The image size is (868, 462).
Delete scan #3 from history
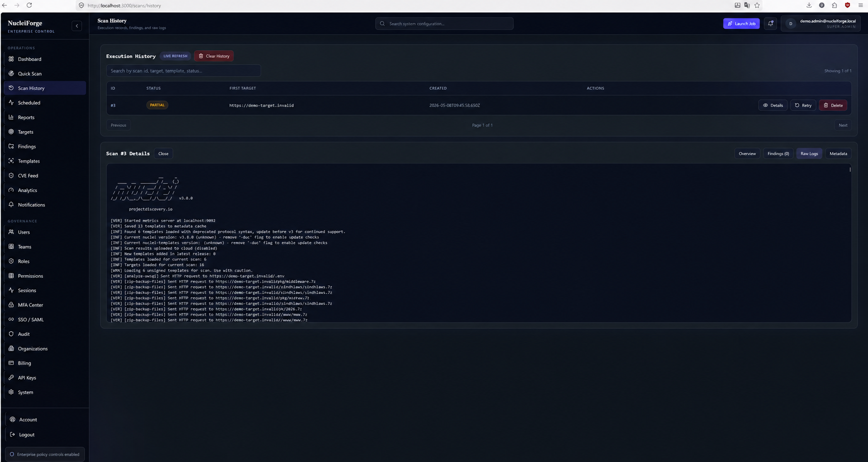(833, 105)
